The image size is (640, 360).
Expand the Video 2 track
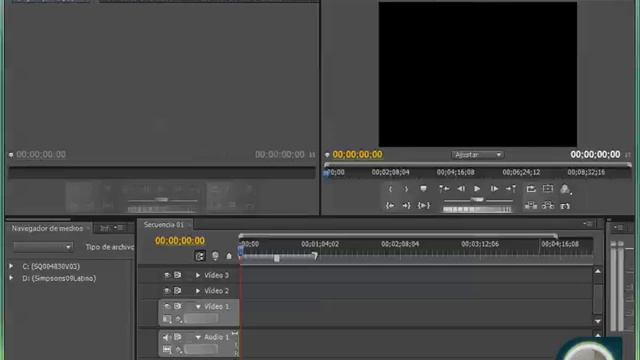pos(198,291)
